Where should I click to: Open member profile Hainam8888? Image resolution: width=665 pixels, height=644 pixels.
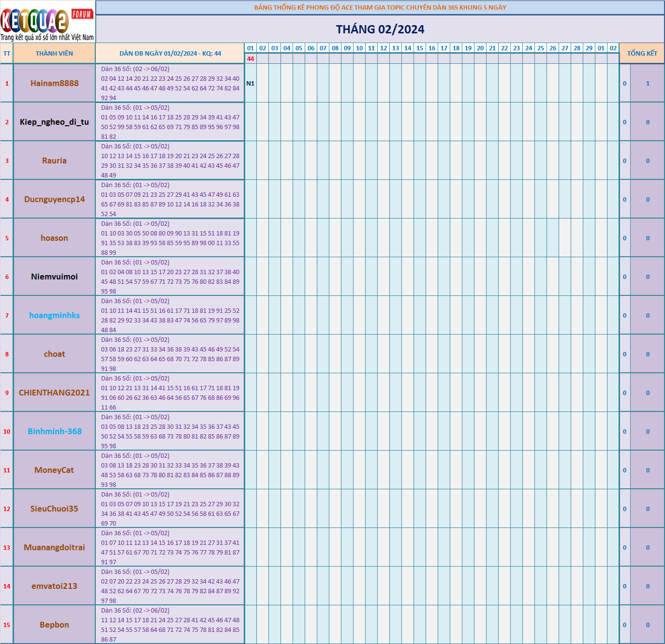click(54, 83)
